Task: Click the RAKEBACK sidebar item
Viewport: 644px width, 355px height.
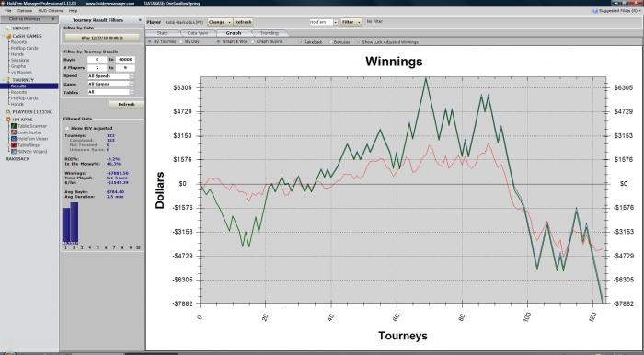Action: coord(17,159)
